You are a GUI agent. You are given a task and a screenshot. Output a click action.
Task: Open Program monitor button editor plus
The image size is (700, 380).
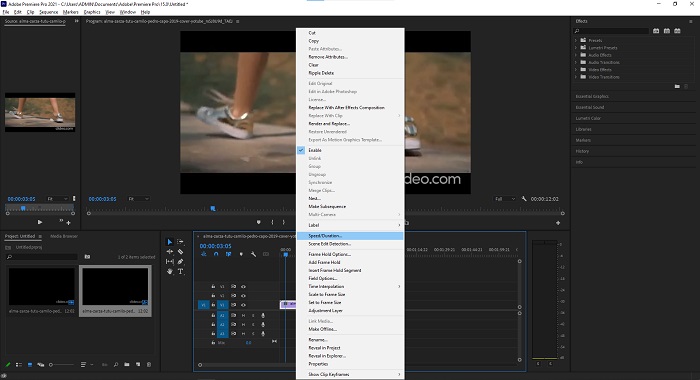coord(558,223)
